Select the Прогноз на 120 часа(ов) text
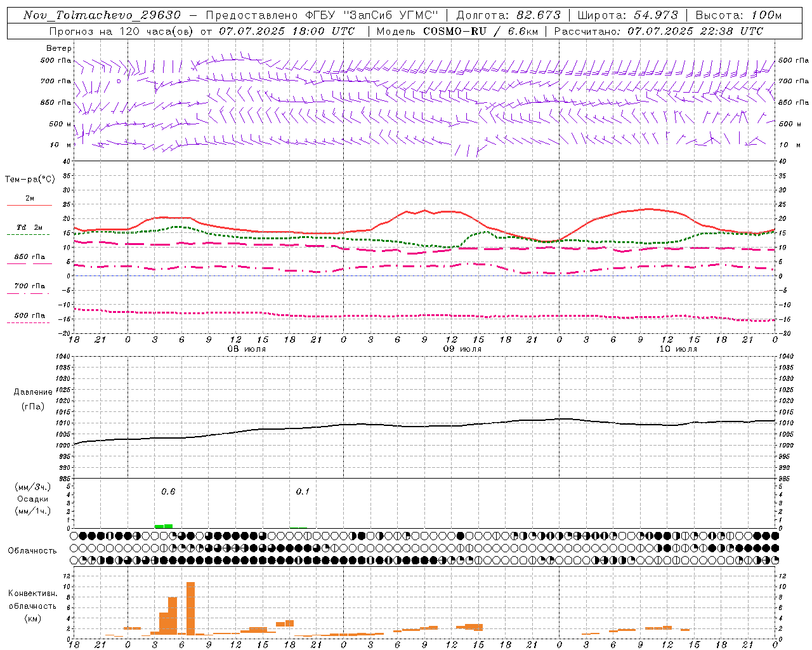The width and height of the screenshot is (812, 650). click(122, 31)
